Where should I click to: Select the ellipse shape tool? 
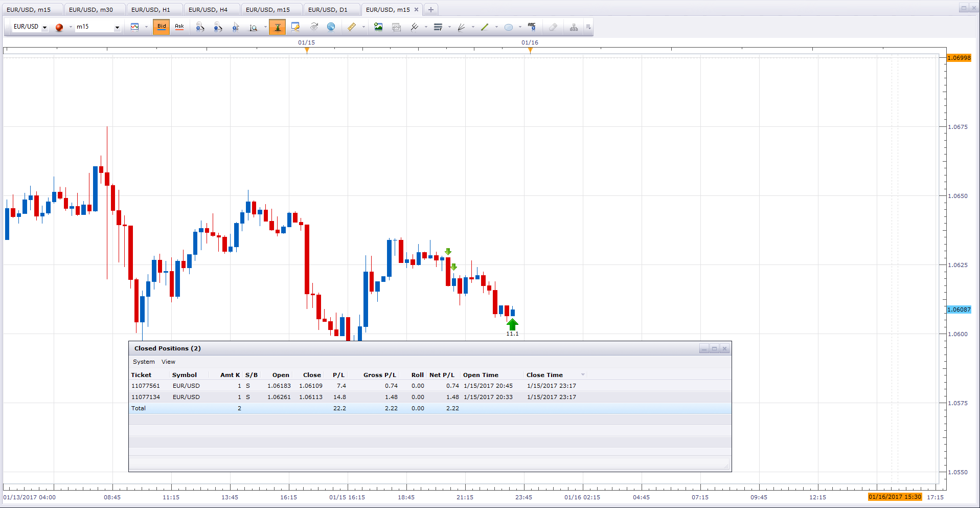point(509,27)
